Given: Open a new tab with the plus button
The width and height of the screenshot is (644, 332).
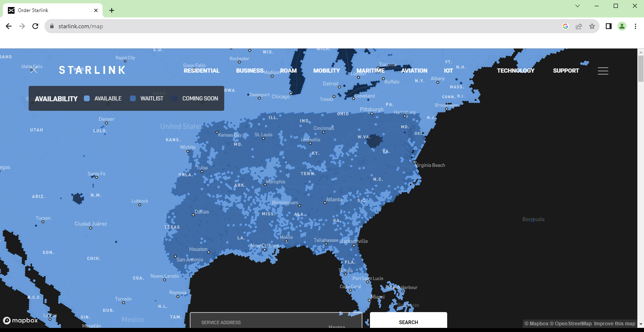Looking at the screenshot, I should point(112,10).
